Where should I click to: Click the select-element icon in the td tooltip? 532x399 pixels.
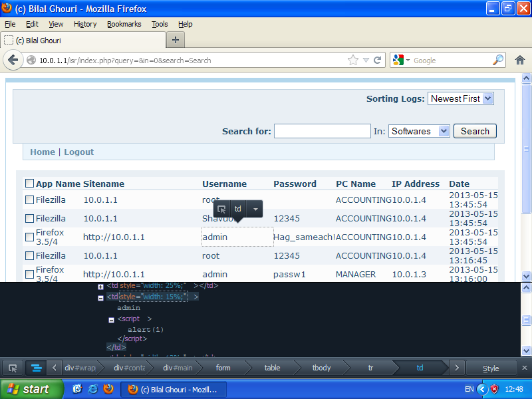coord(221,209)
